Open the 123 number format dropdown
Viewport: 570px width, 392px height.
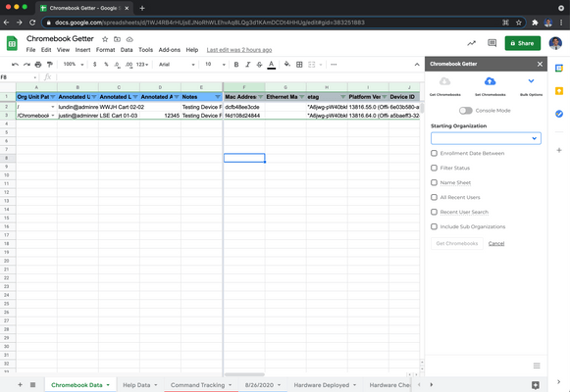click(x=142, y=65)
